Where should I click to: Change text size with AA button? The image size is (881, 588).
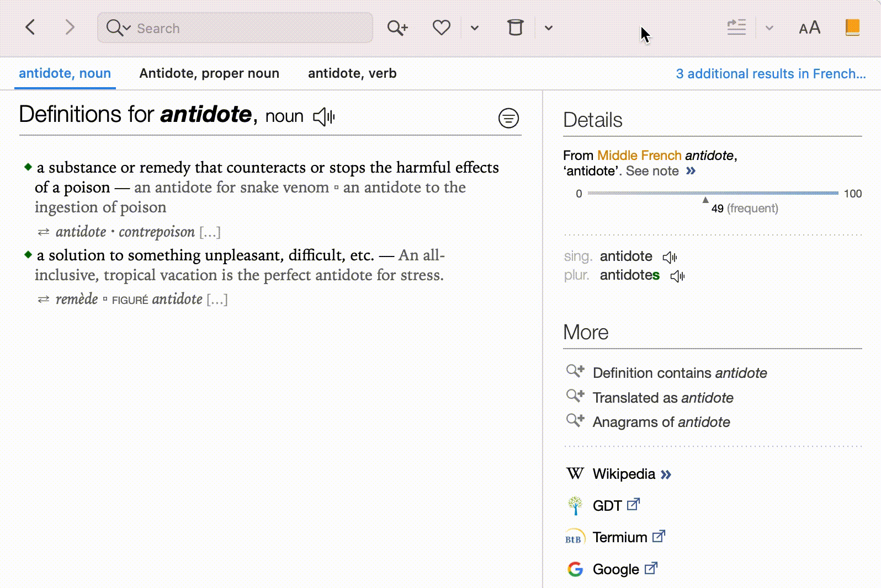coord(809,28)
